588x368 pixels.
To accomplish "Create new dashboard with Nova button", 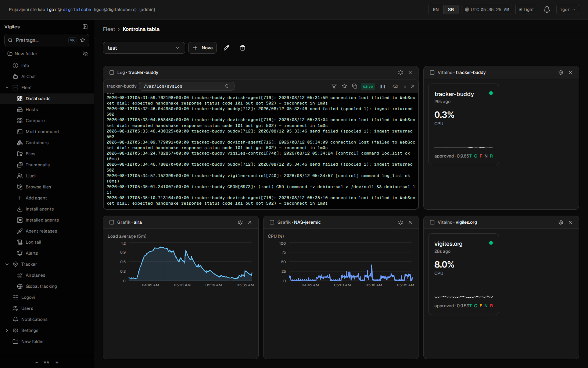I will coord(202,48).
